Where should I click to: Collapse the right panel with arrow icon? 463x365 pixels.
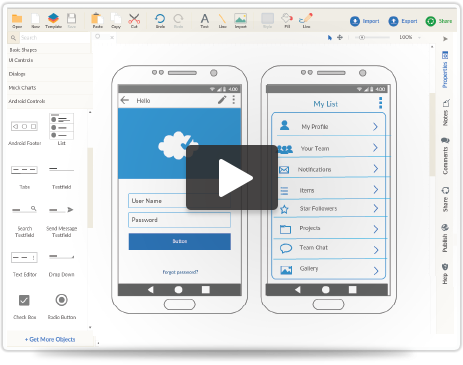coord(445,39)
